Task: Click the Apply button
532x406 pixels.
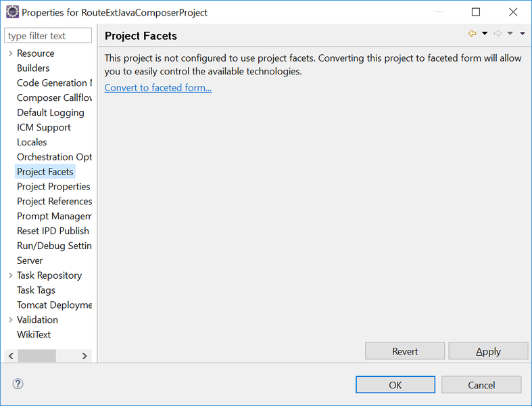Action: point(488,351)
